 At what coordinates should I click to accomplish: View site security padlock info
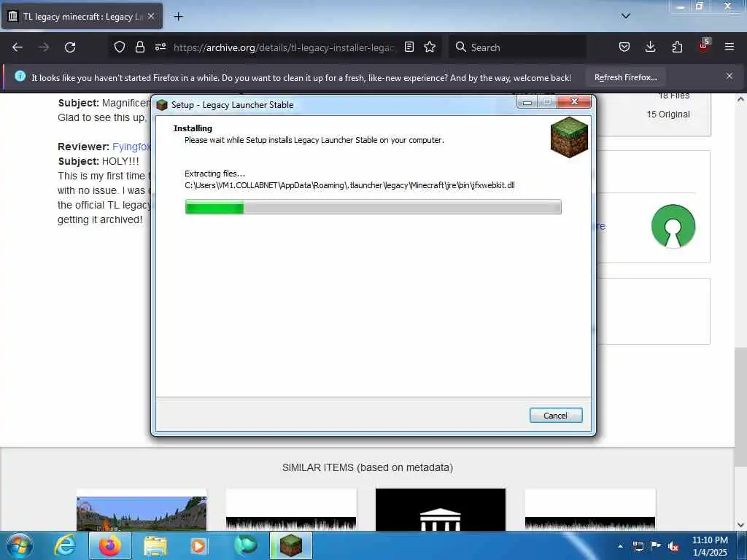click(x=139, y=47)
